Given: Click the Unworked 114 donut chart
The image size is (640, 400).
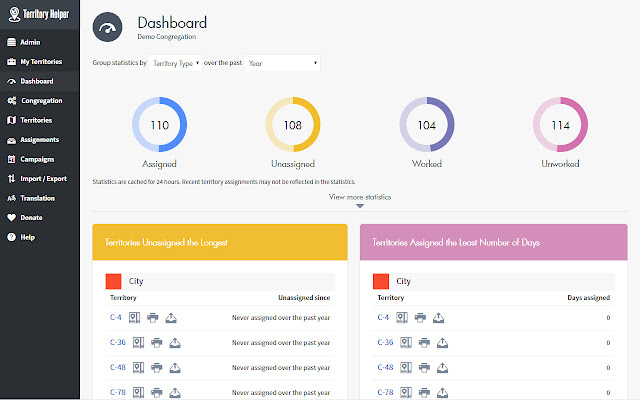Looking at the screenshot, I should 560,124.
